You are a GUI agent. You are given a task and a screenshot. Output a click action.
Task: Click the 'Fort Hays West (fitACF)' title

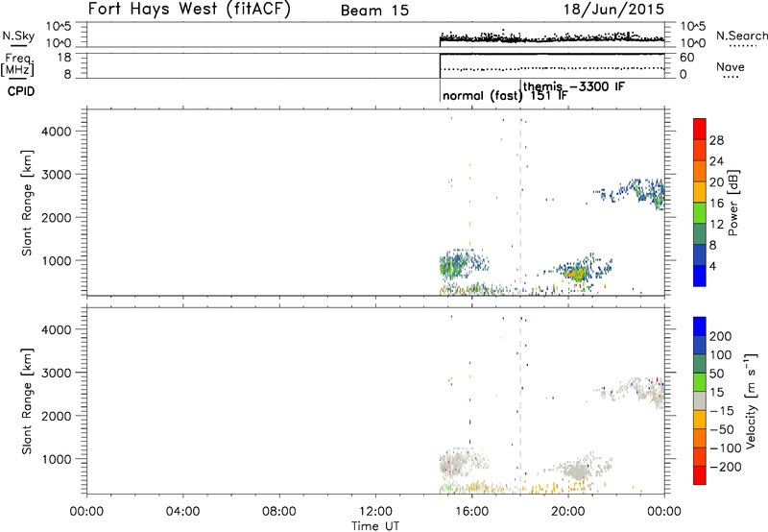(x=189, y=9)
